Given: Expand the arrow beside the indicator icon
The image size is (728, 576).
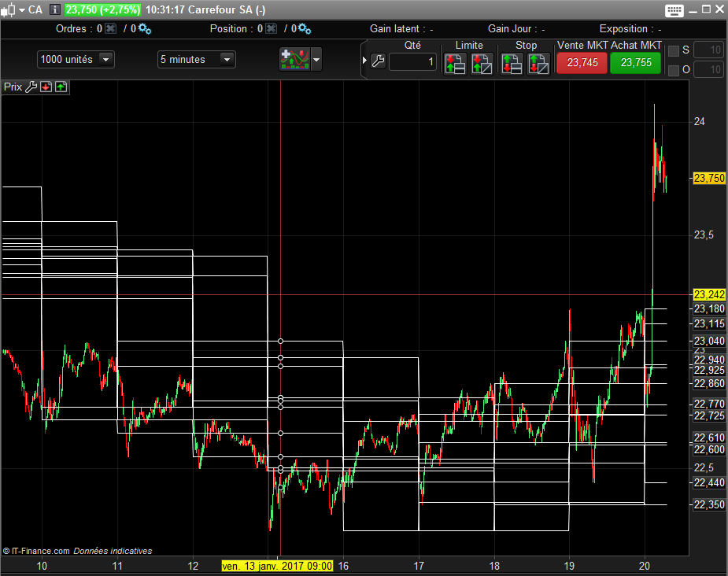Looking at the screenshot, I should tap(316, 60).
